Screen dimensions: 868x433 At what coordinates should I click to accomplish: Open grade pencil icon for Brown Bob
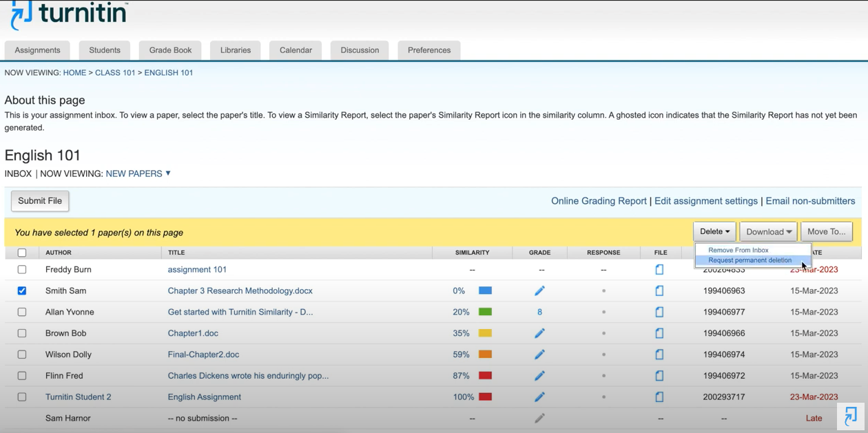pos(539,333)
